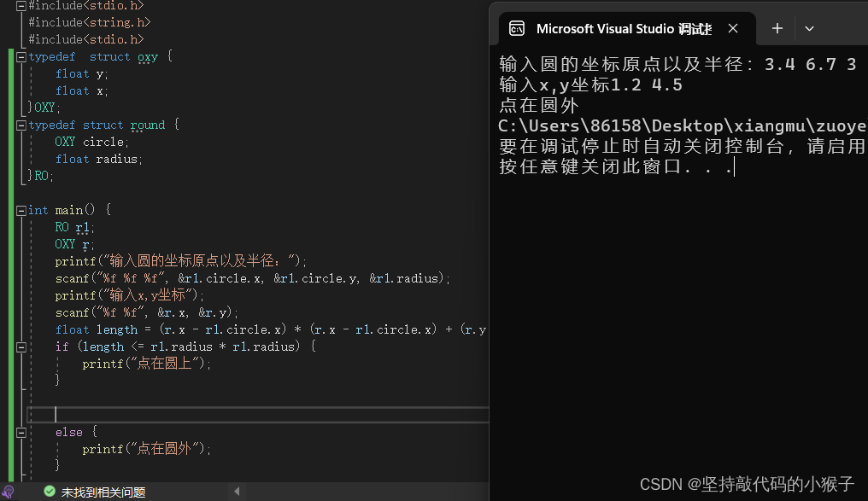This screenshot has height=501, width=868.
Task: Collapse the typedef struct oxy code block
Action: 20,56
